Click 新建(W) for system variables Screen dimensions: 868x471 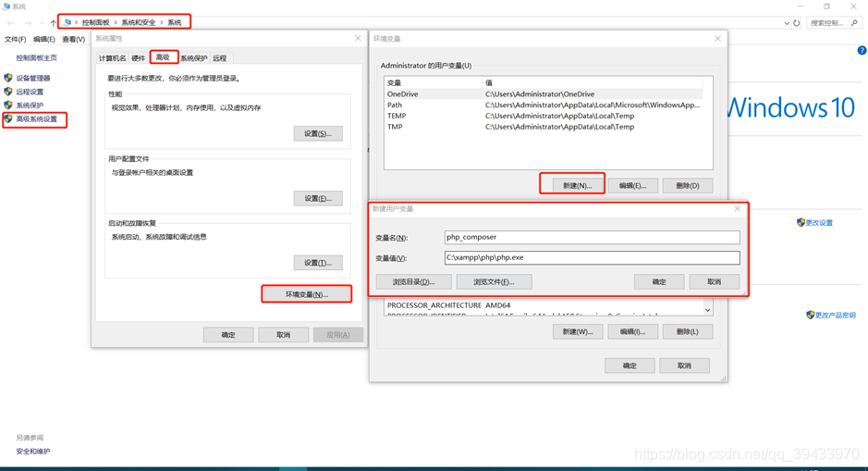[x=578, y=332]
